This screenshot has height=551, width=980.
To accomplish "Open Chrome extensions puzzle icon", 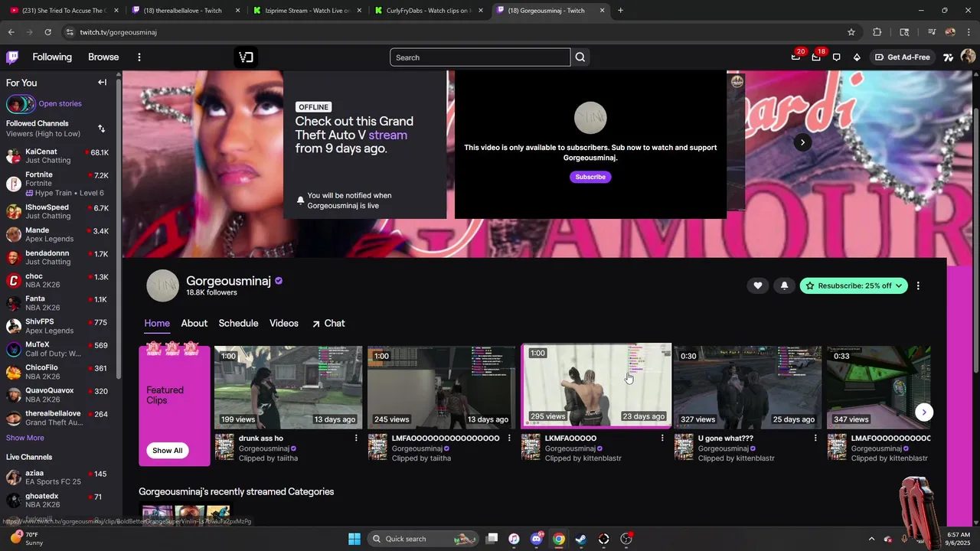I will [877, 32].
